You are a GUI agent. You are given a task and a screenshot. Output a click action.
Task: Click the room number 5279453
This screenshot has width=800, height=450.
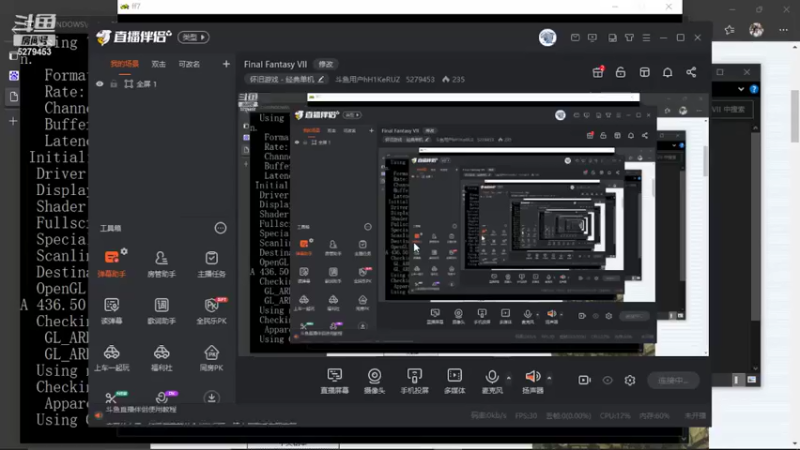pyautogui.click(x=420, y=80)
